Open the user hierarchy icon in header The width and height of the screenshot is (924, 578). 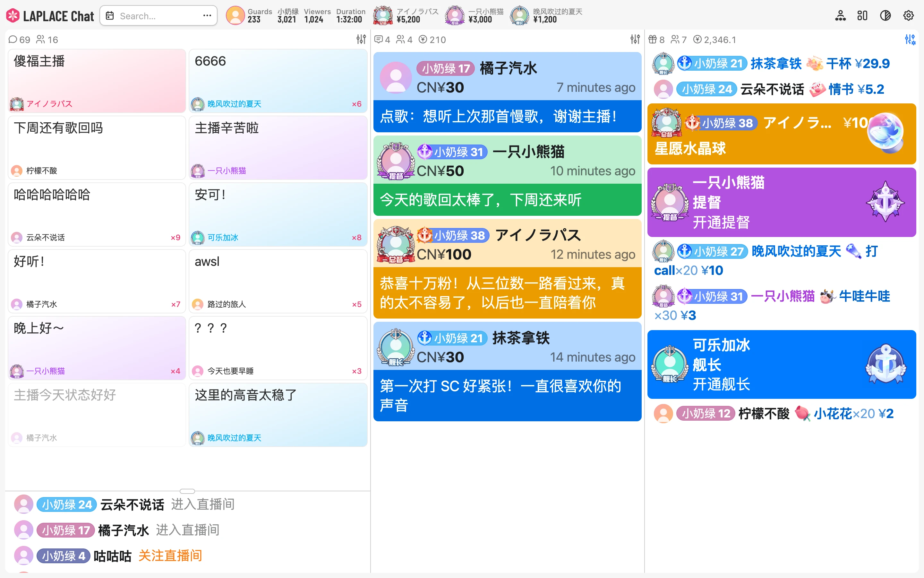(840, 16)
